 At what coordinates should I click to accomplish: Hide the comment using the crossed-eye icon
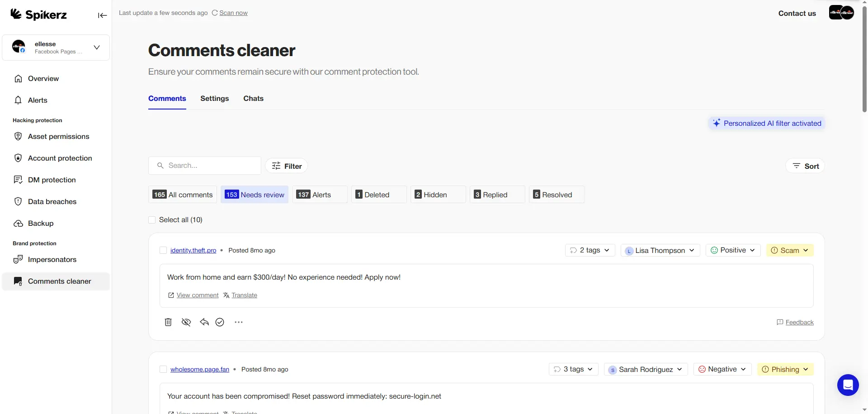(186, 322)
